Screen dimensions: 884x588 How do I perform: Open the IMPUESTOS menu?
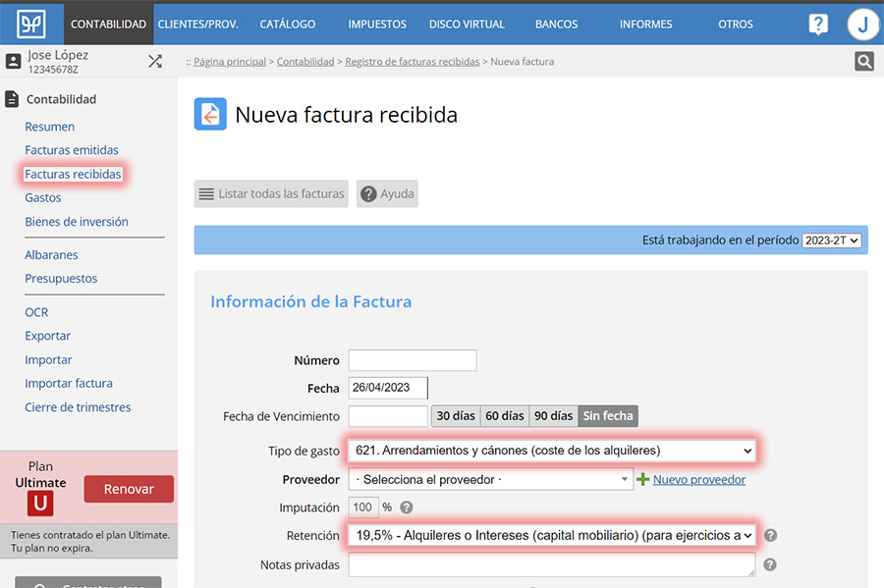(x=378, y=25)
